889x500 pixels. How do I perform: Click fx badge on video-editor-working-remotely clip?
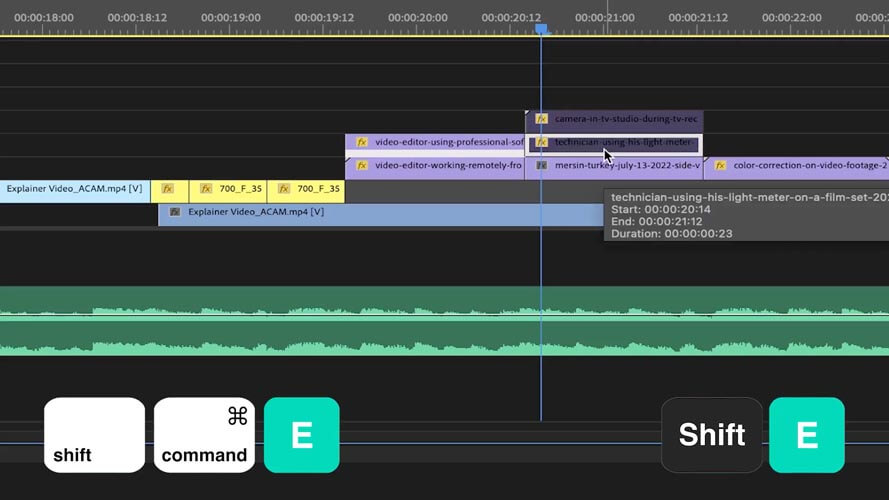tap(362, 166)
